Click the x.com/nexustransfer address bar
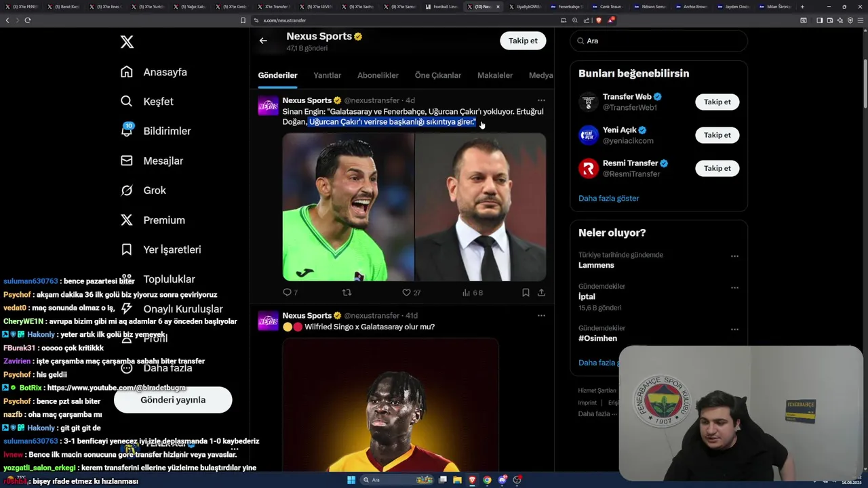 [x=407, y=20]
